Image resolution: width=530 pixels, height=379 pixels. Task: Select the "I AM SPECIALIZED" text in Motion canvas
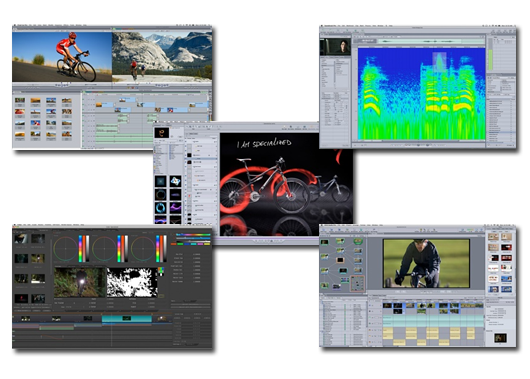(x=264, y=143)
